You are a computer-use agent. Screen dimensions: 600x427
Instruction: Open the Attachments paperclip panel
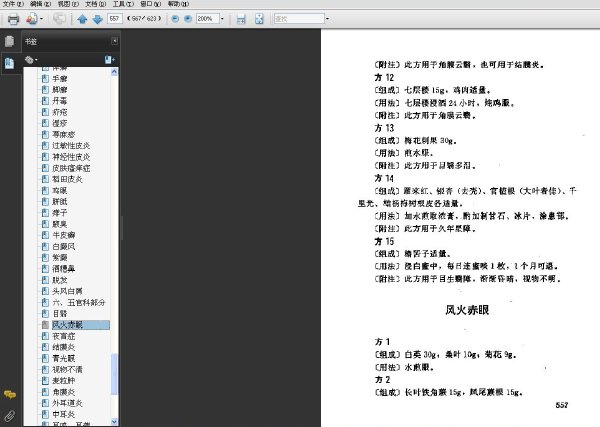(10, 416)
